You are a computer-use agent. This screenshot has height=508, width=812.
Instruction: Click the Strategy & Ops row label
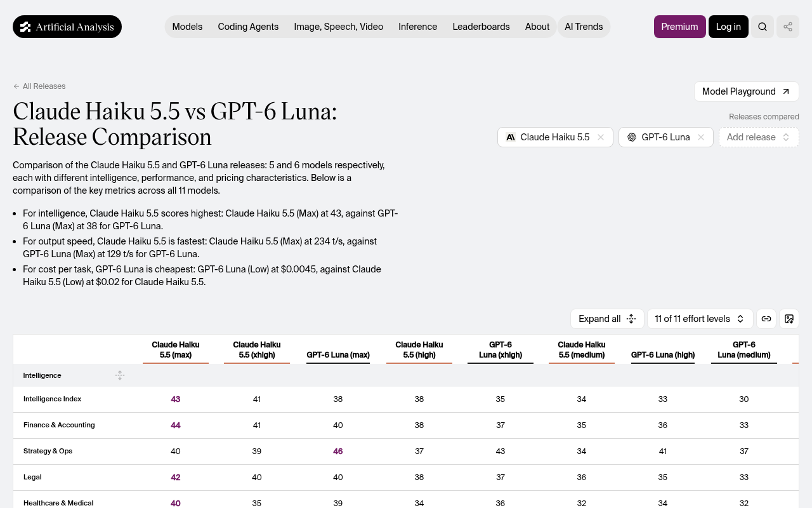click(x=48, y=451)
